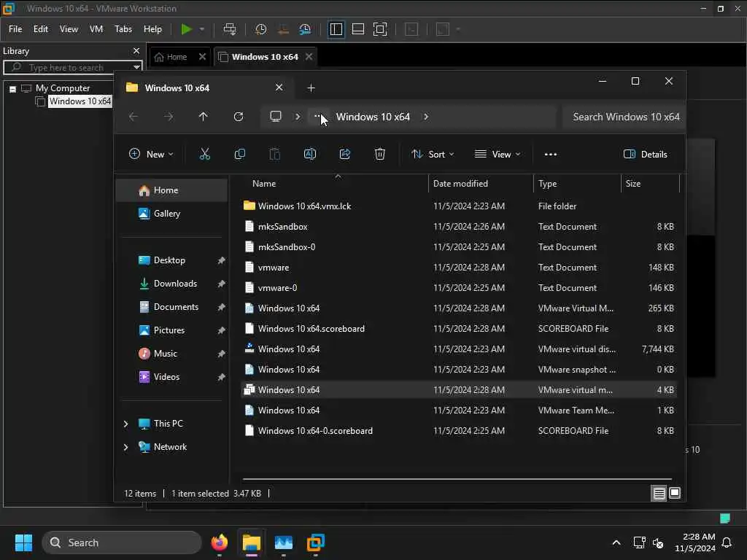This screenshot has width=747, height=560.
Task: Refresh the Explorer folder view
Action: tap(239, 117)
